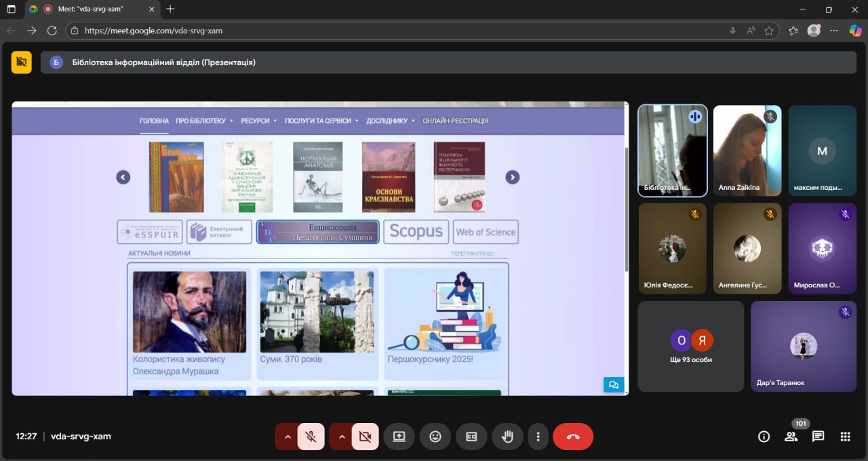
Task: Open the Send a reaction emoji button
Action: [x=435, y=437]
